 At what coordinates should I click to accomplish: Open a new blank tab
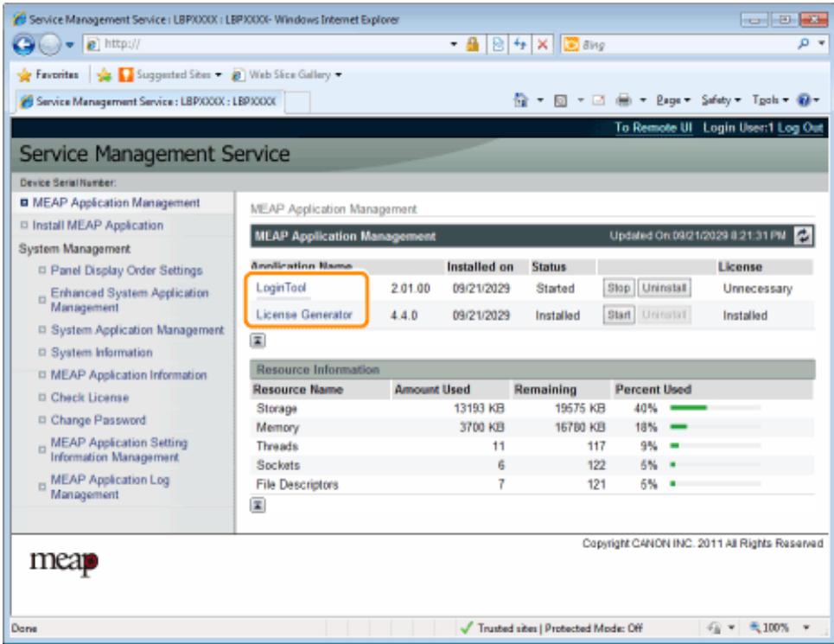pyautogui.click(x=297, y=102)
